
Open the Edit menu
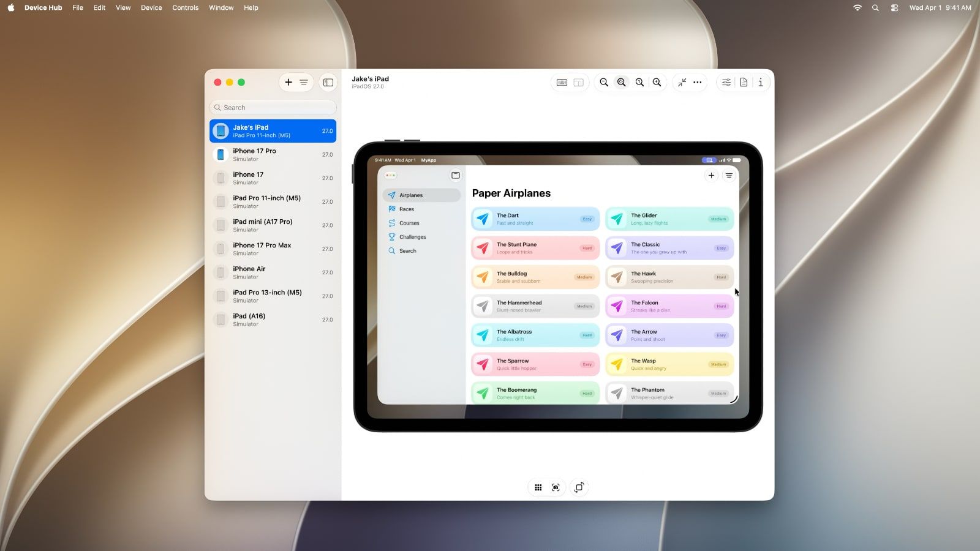[99, 8]
